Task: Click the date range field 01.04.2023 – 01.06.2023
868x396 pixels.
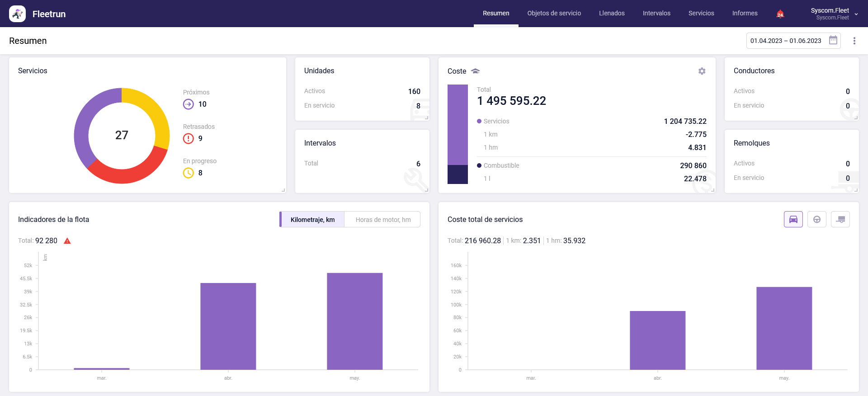Action: click(785, 41)
